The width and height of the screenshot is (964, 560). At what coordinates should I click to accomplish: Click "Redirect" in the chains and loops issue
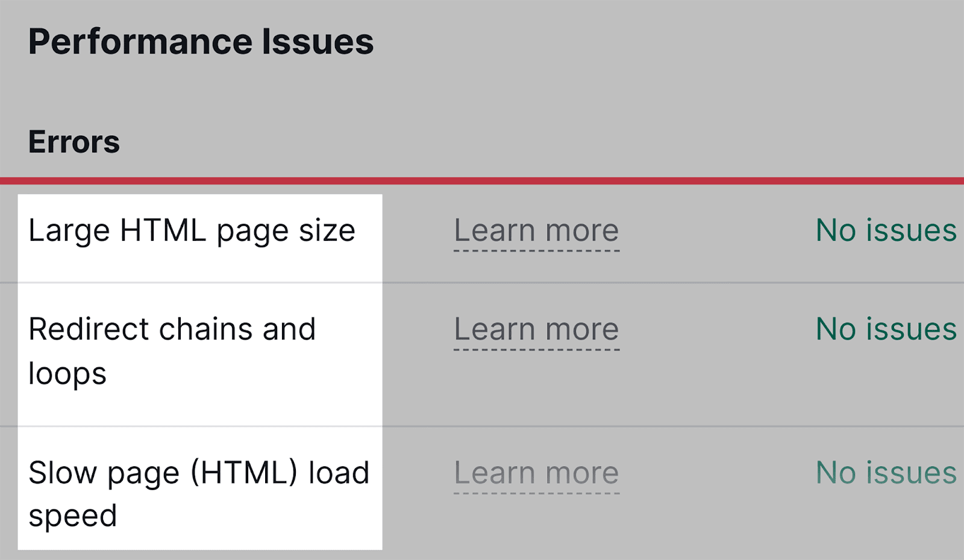click(89, 329)
